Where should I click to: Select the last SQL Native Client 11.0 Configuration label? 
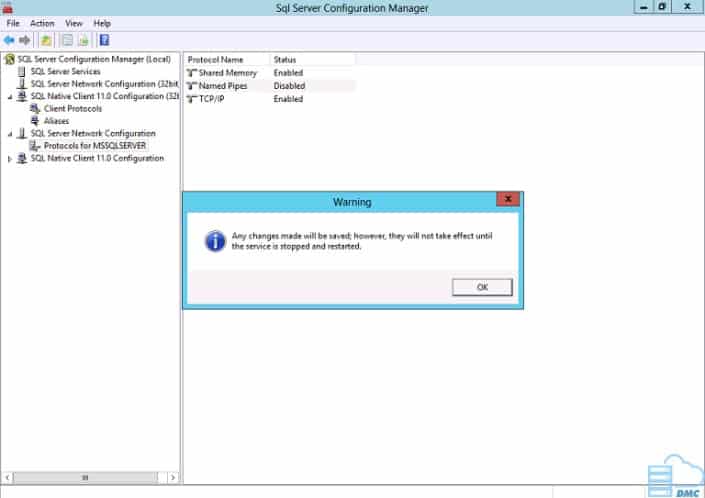97,158
